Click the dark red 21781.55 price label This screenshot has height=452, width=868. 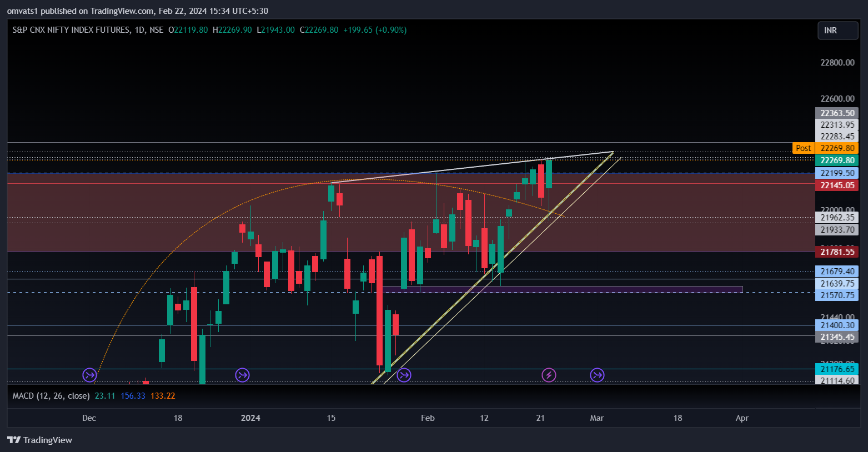(x=837, y=252)
